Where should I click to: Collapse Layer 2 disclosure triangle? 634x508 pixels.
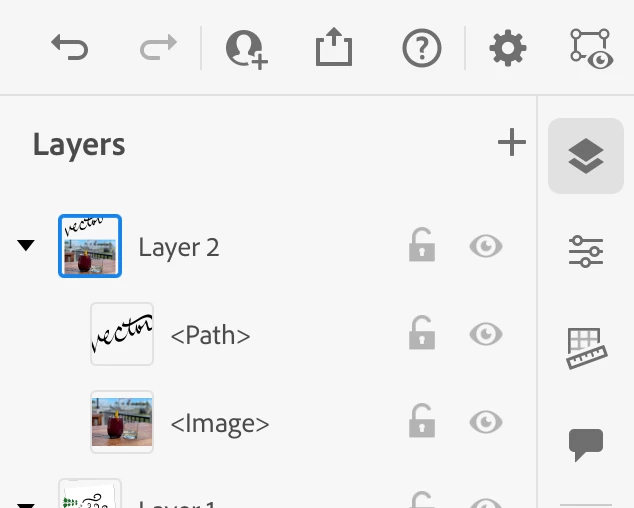(26, 245)
